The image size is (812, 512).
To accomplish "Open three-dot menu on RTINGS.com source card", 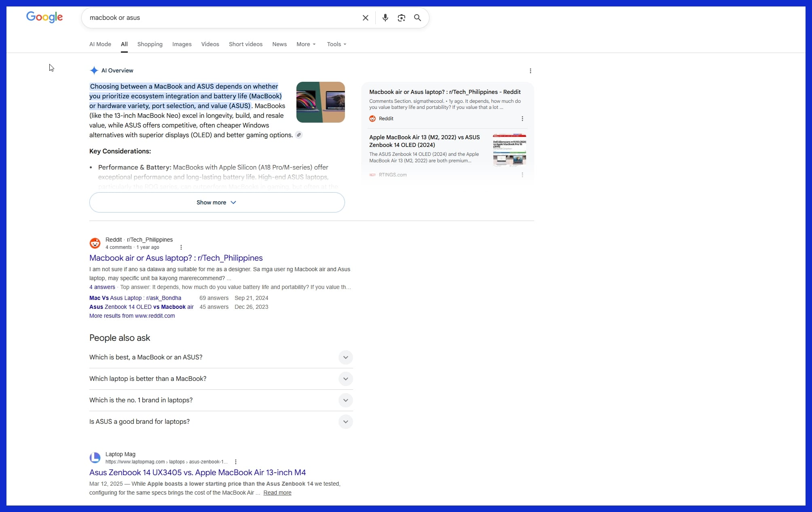I will (x=522, y=175).
